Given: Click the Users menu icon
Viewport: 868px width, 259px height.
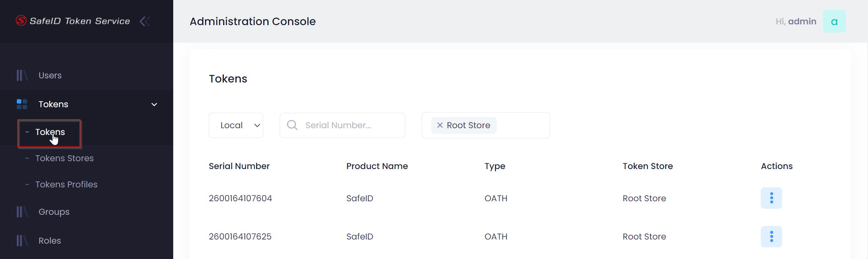Looking at the screenshot, I should [22, 75].
